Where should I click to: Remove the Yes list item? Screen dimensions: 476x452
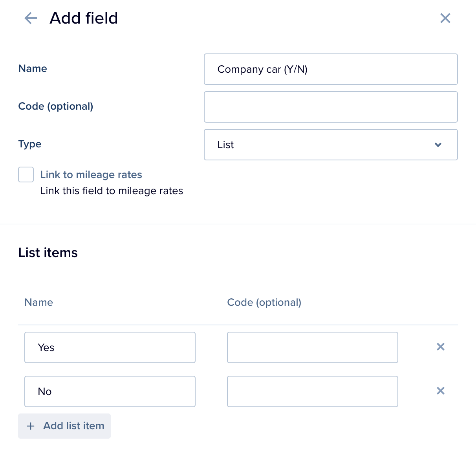[x=441, y=347]
